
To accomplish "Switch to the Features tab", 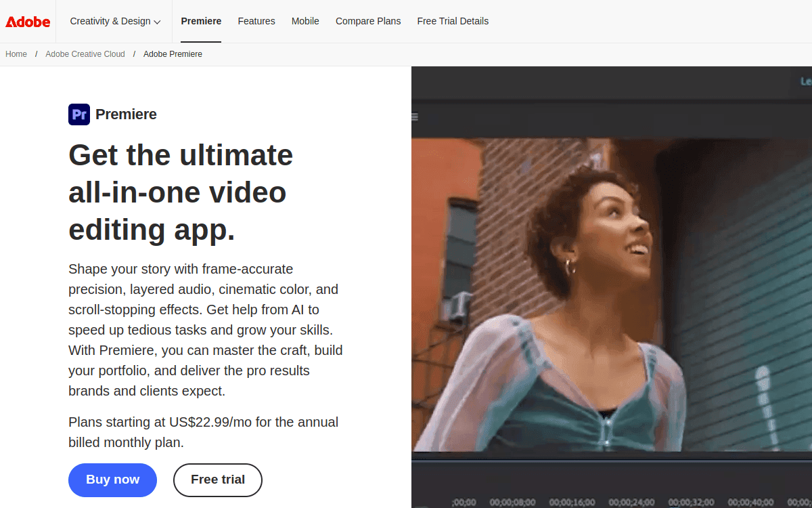I will [x=256, y=21].
